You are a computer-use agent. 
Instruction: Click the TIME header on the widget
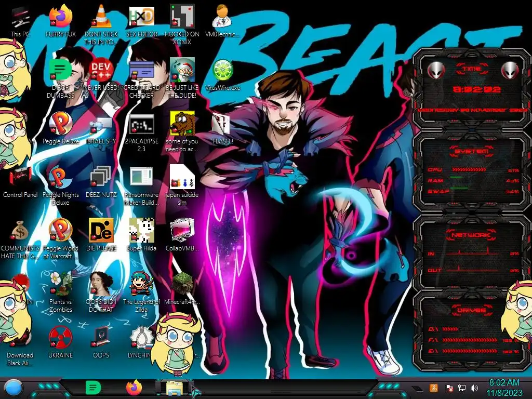(x=472, y=69)
